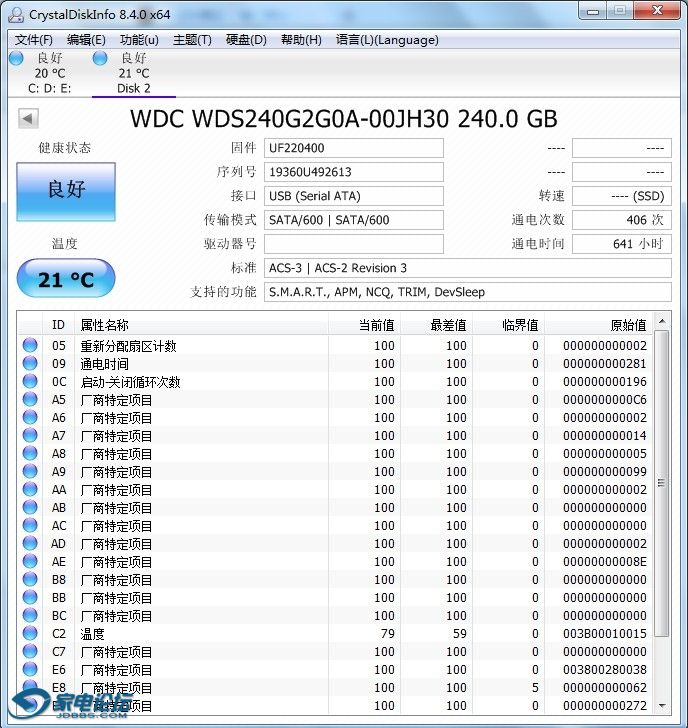688x728 pixels.
Task: Click the interface field USB (Serial ATA)
Action: point(354,196)
